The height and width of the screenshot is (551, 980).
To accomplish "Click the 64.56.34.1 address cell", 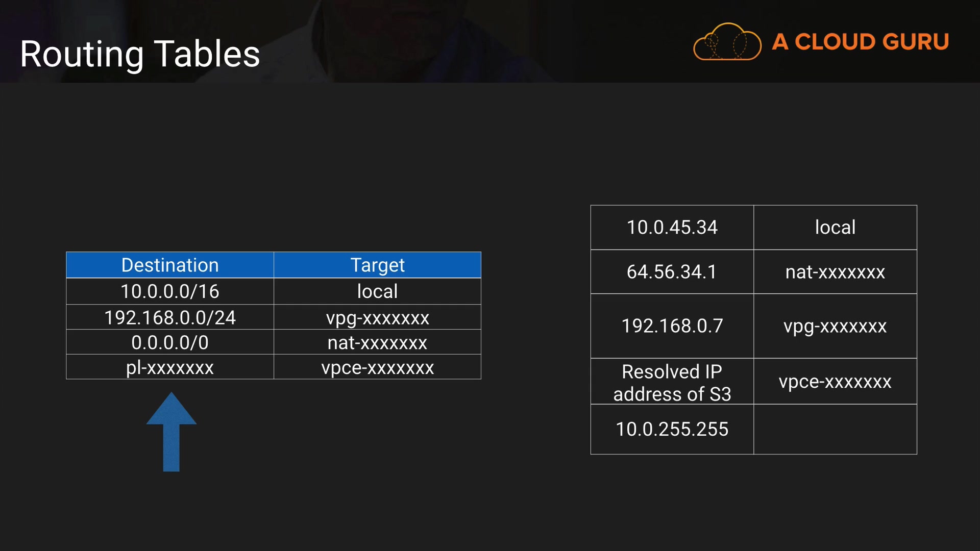I will pyautogui.click(x=672, y=272).
